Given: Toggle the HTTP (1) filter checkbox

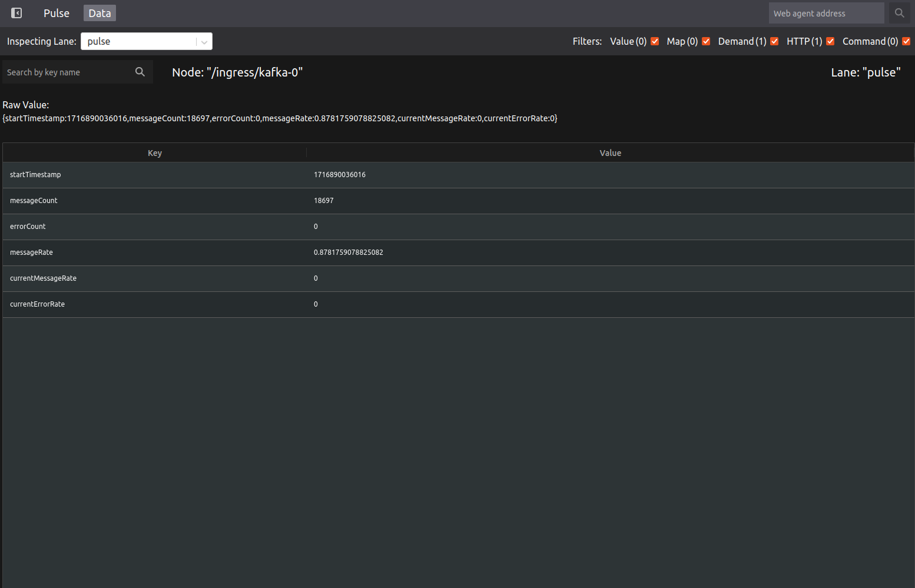Looking at the screenshot, I should pos(830,41).
